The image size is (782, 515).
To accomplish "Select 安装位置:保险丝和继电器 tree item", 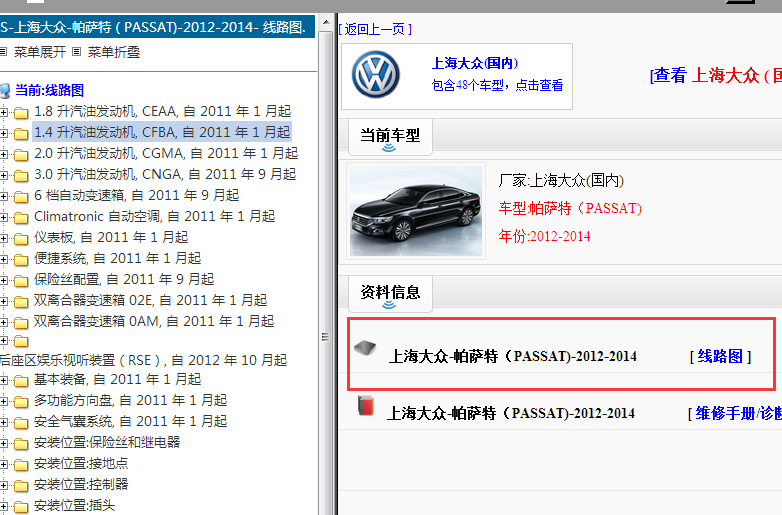I will [x=107, y=442].
